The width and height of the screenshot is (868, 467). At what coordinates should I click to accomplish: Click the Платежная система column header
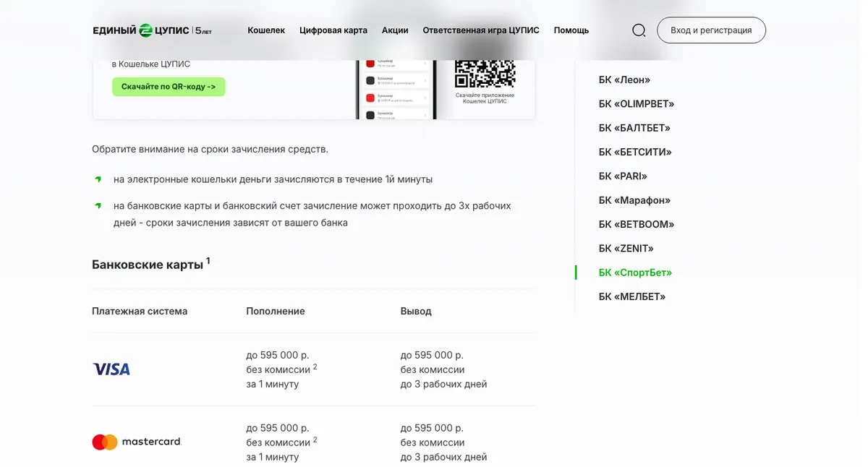coord(140,312)
